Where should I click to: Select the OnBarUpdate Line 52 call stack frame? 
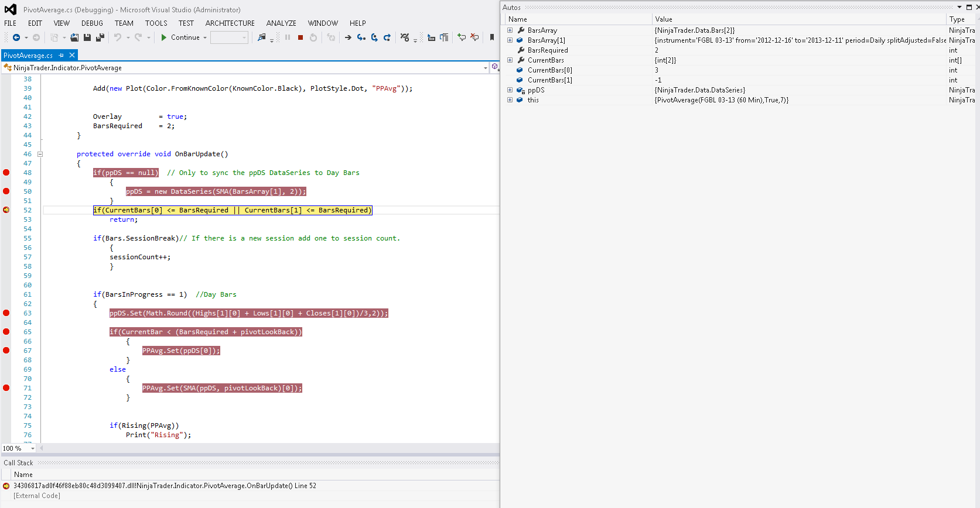164,486
